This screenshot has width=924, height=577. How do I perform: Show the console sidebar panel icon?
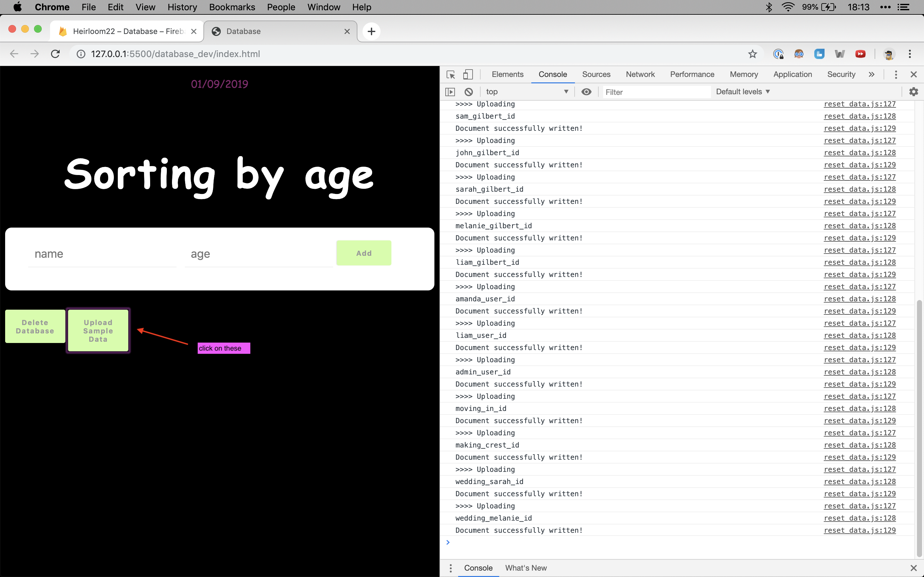pyautogui.click(x=450, y=92)
